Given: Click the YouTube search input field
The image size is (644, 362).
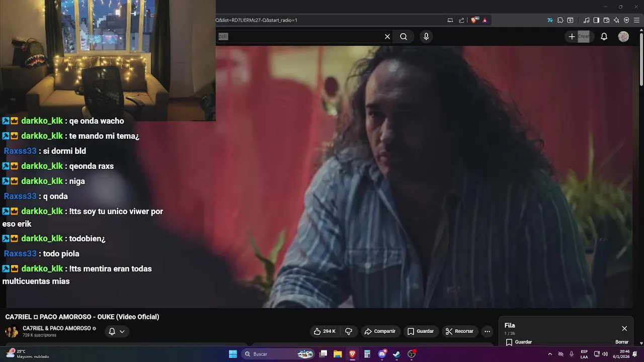Looking at the screenshot, I should (299, 37).
